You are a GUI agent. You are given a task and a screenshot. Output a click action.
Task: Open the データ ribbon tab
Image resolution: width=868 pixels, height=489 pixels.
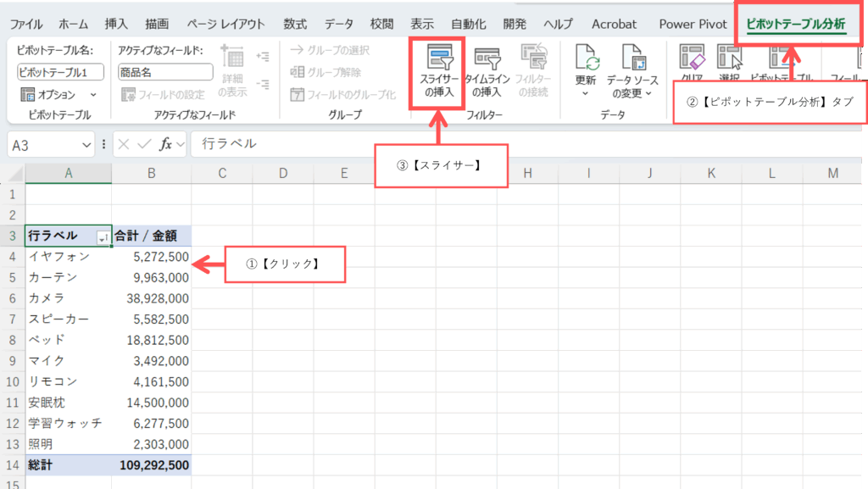tap(339, 24)
